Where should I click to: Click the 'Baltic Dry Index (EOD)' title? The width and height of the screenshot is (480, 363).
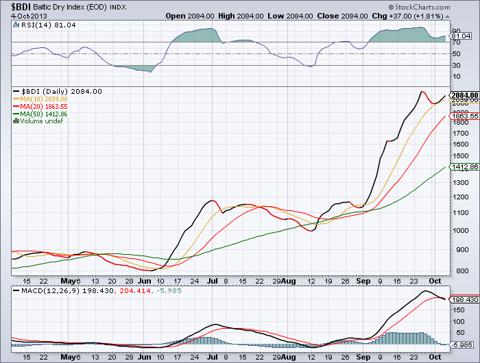coord(70,7)
